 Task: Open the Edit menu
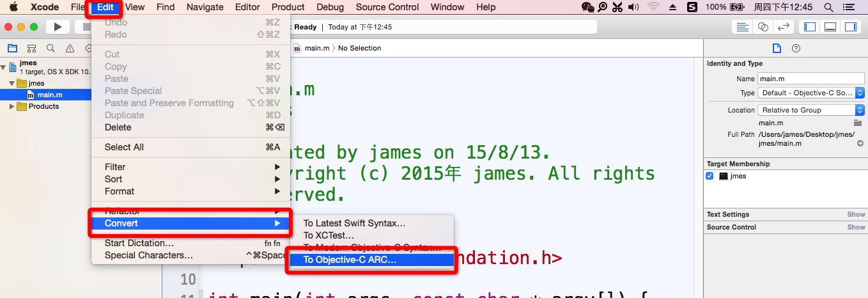[105, 7]
